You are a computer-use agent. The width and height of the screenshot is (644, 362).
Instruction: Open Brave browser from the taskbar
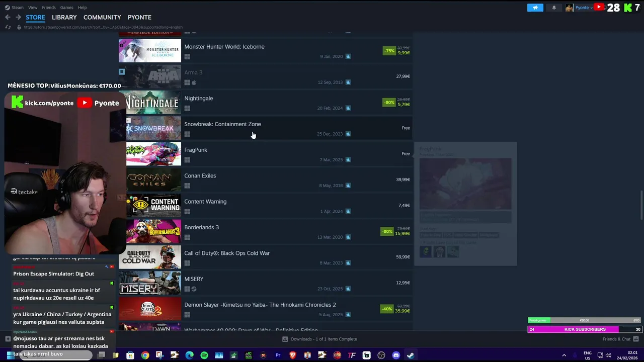click(x=293, y=355)
